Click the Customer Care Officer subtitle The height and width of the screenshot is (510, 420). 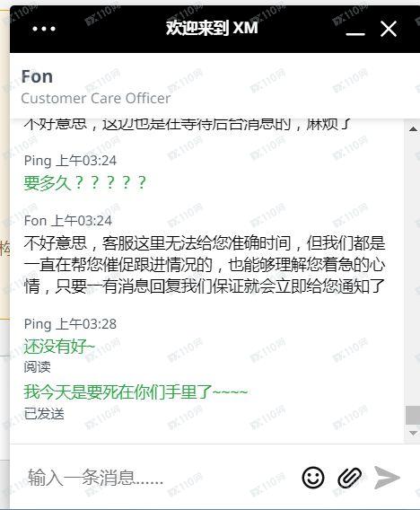click(95, 98)
